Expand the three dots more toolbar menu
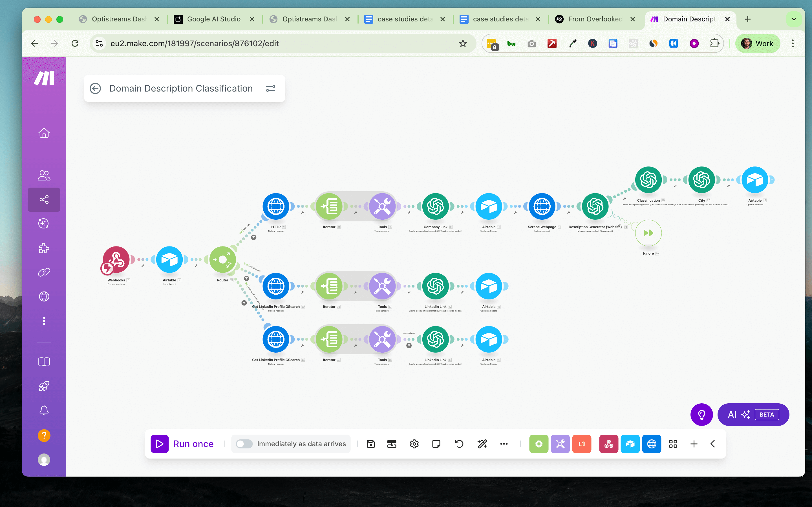Image resolution: width=812 pixels, height=507 pixels. point(504,444)
